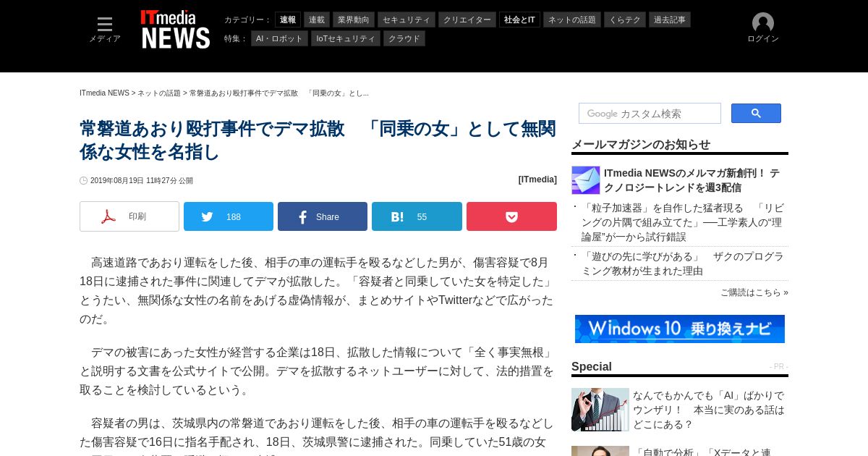Open クラウド feature tab
Viewport: 868px width, 456px height.
tap(404, 38)
